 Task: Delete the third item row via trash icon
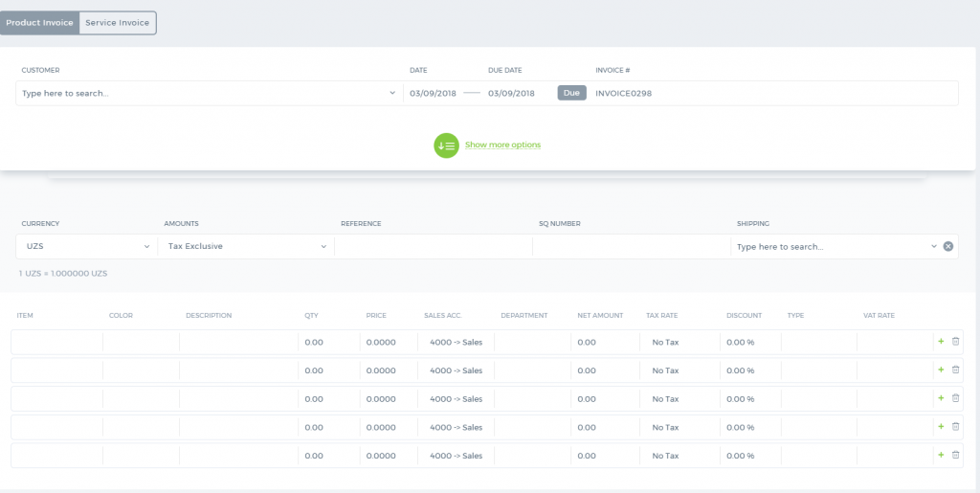click(x=955, y=398)
